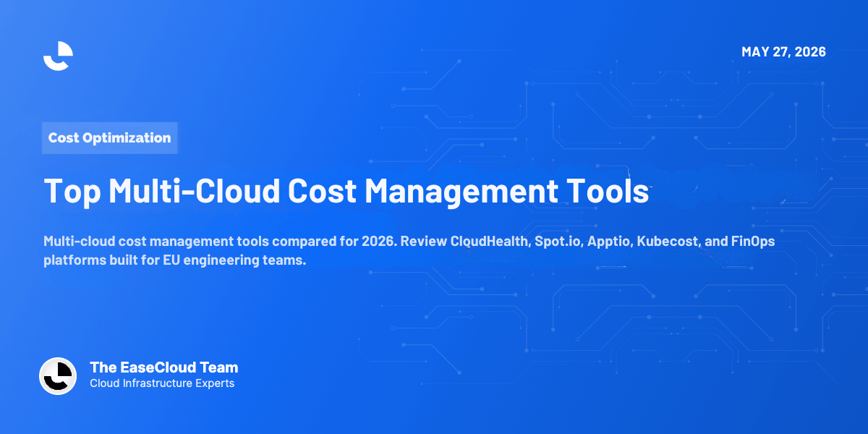Click the round EaseCloud Team author avatar

[x=58, y=376]
